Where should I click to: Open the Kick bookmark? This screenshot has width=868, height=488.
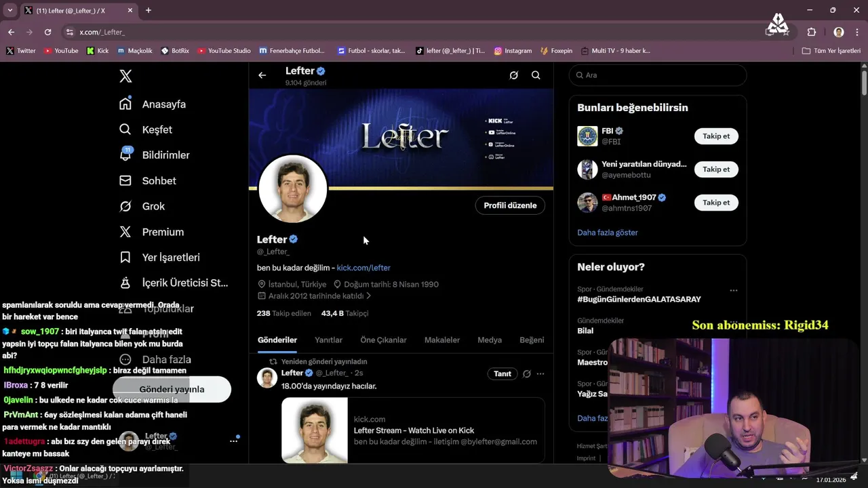tap(98, 51)
